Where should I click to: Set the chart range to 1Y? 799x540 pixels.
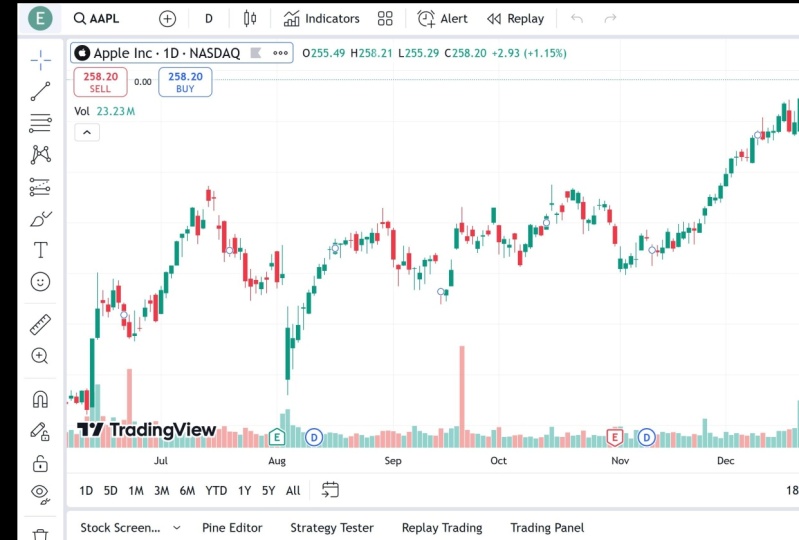pos(245,491)
